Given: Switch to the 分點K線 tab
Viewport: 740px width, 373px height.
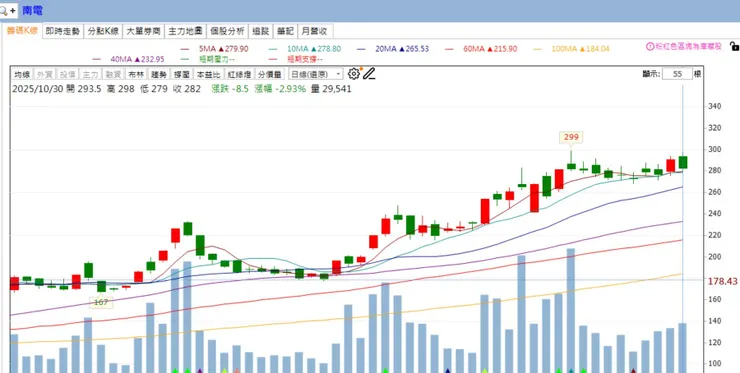Looking at the screenshot, I should tap(103, 31).
